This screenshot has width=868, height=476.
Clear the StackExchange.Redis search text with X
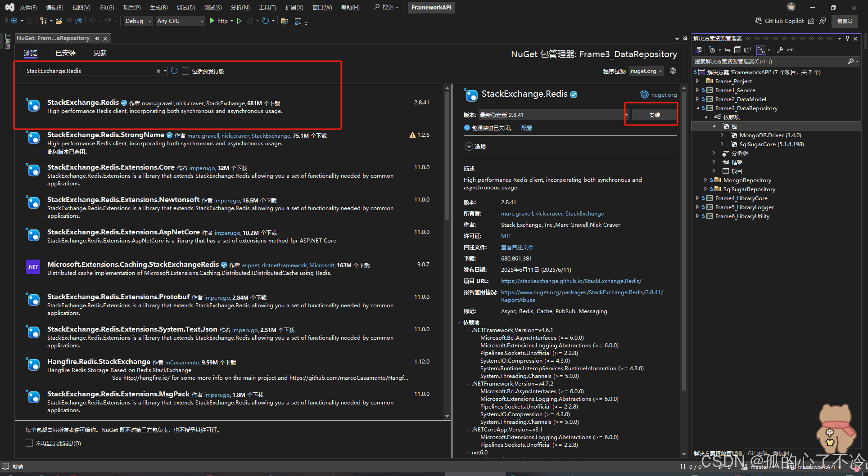pos(158,71)
